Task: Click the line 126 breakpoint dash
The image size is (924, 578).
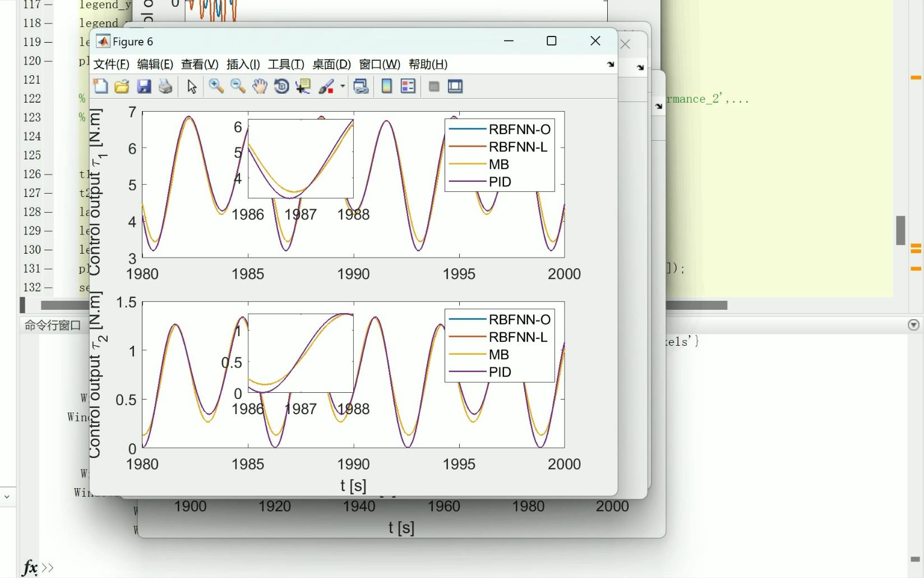Action: coord(48,174)
